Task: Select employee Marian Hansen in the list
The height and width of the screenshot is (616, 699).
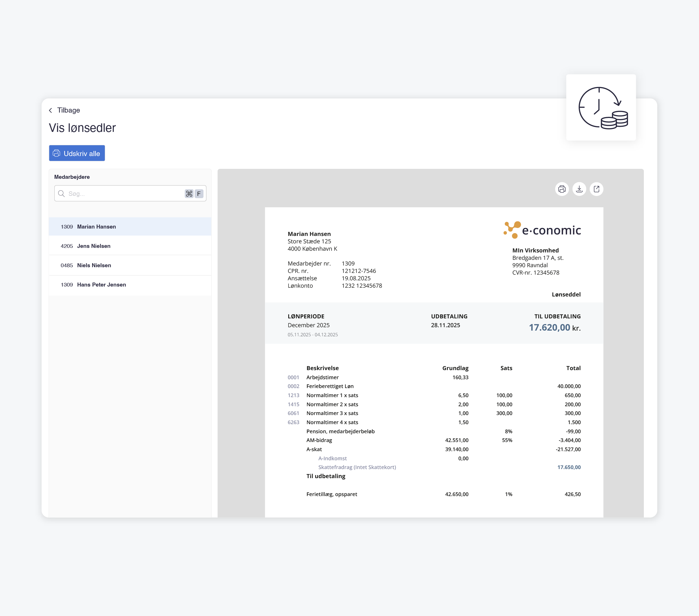Action: pyautogui.click(x=96, y=227)
